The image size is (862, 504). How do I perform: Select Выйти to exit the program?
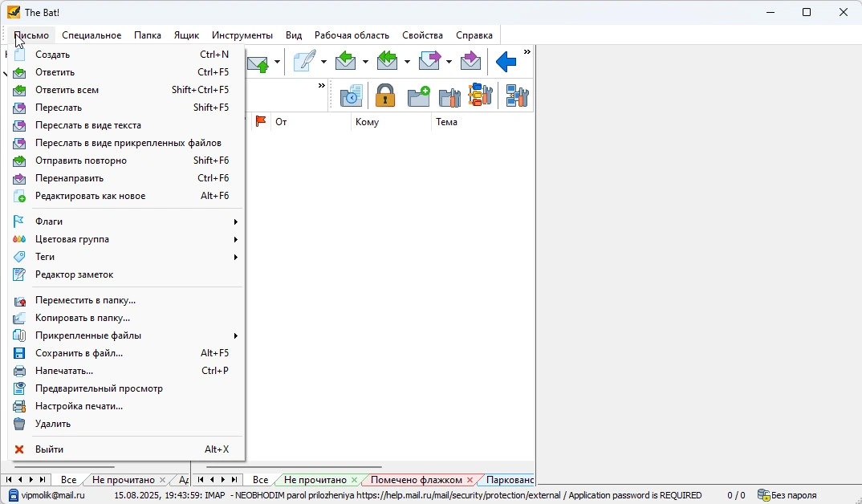point(127,449)
